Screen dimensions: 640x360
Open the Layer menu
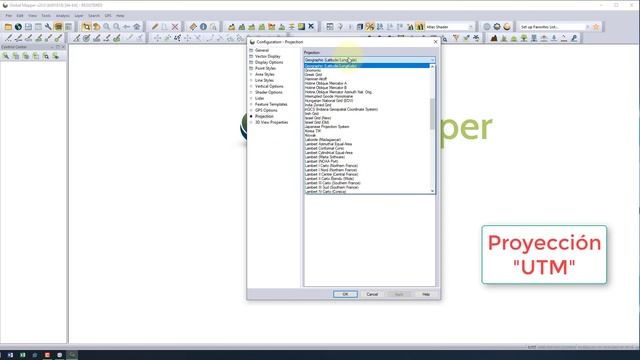click(79, 16)
